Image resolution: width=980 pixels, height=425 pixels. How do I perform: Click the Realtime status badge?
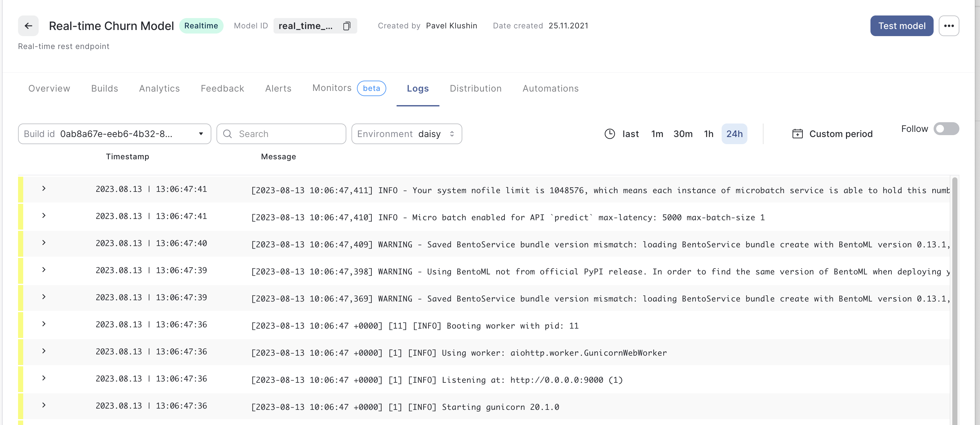[201, 25]
